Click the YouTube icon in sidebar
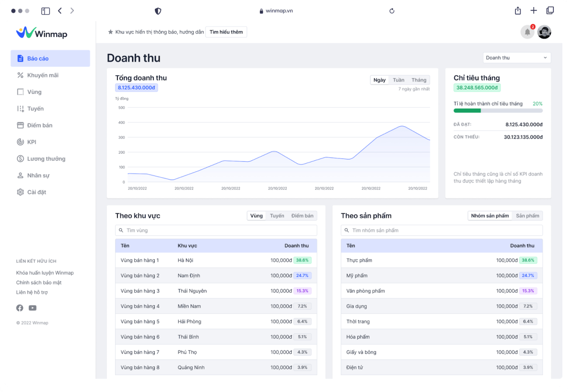This screenshot has height=392, width=568. 32,308
